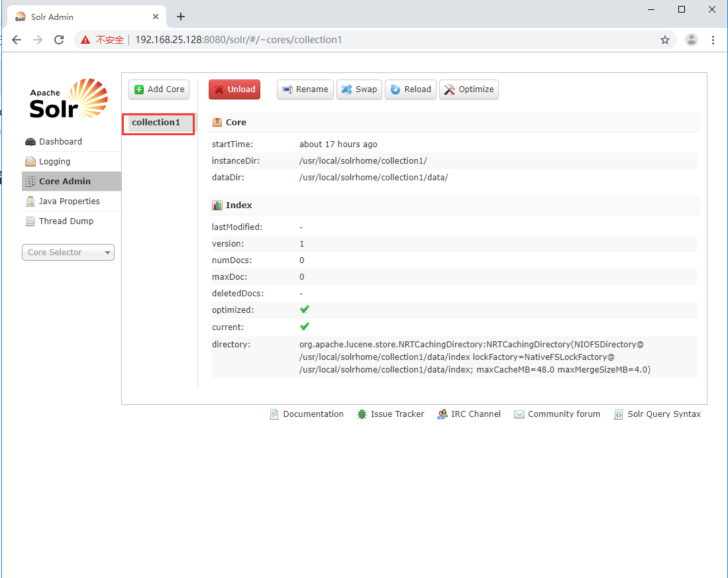Go to Core Admin in sidebar

point(72,181)
